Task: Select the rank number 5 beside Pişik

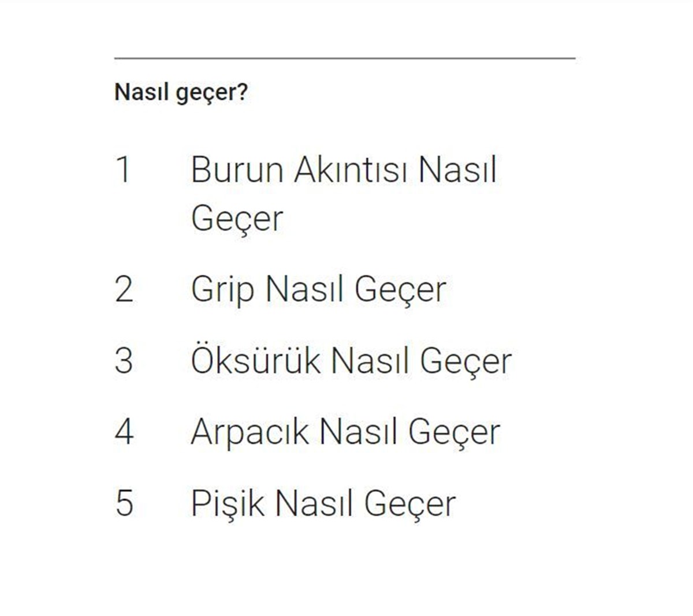Action: click(124, 503)
